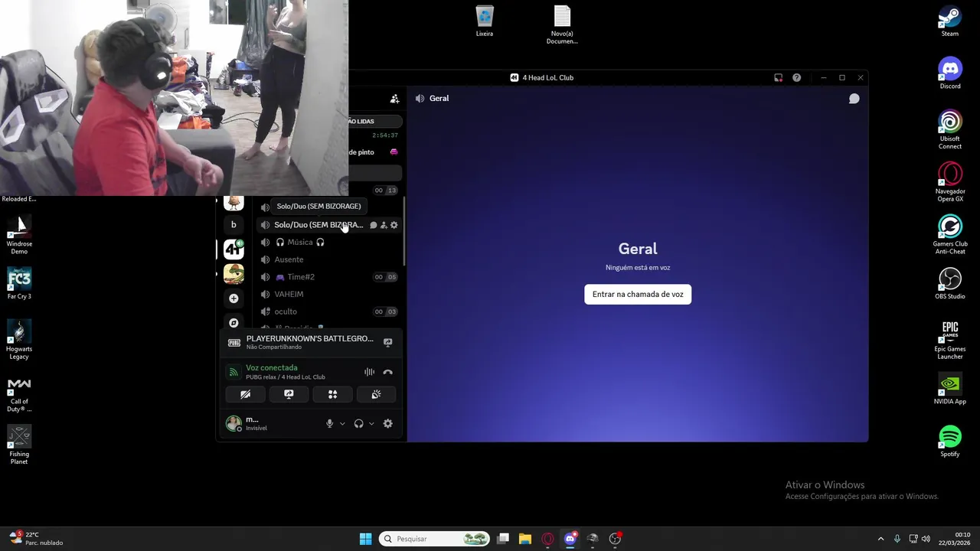The height and width of the screenshot is (551, 980).
Task: Open Discord user settings gear
Action: (x=387, y=423)
